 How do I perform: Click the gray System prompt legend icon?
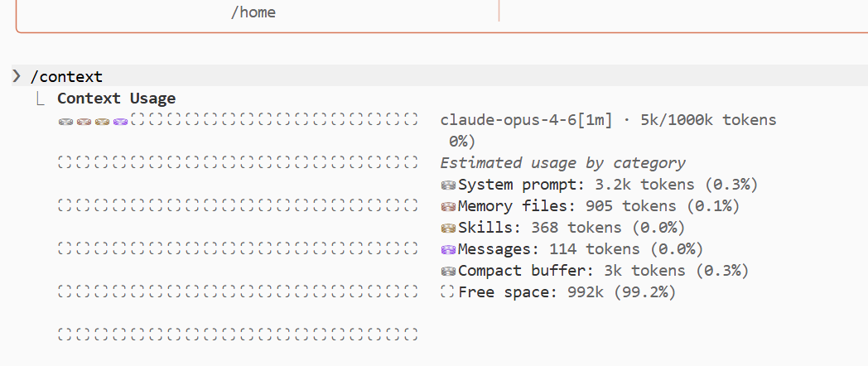[x=448, y=185]
